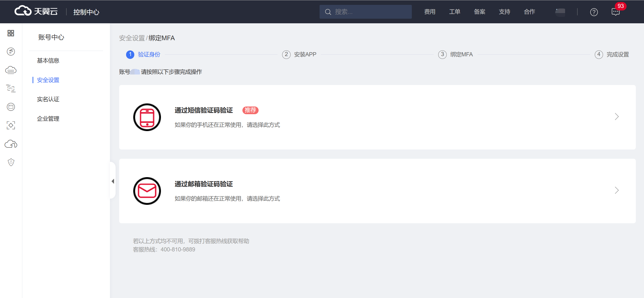This screenshot has width=644, height=298.
Task: Click the 安全设置 breadcrumb link
Action: 132,38
